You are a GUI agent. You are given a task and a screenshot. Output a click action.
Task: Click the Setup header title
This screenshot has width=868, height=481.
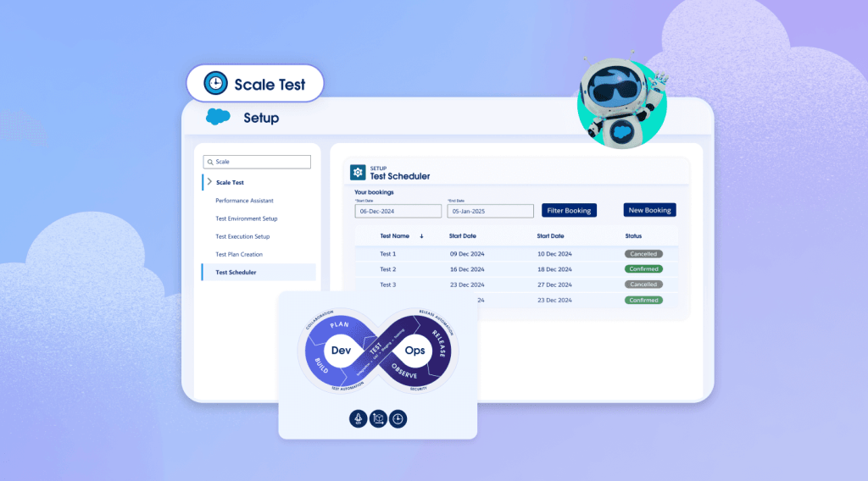click(x=261, y=118)
